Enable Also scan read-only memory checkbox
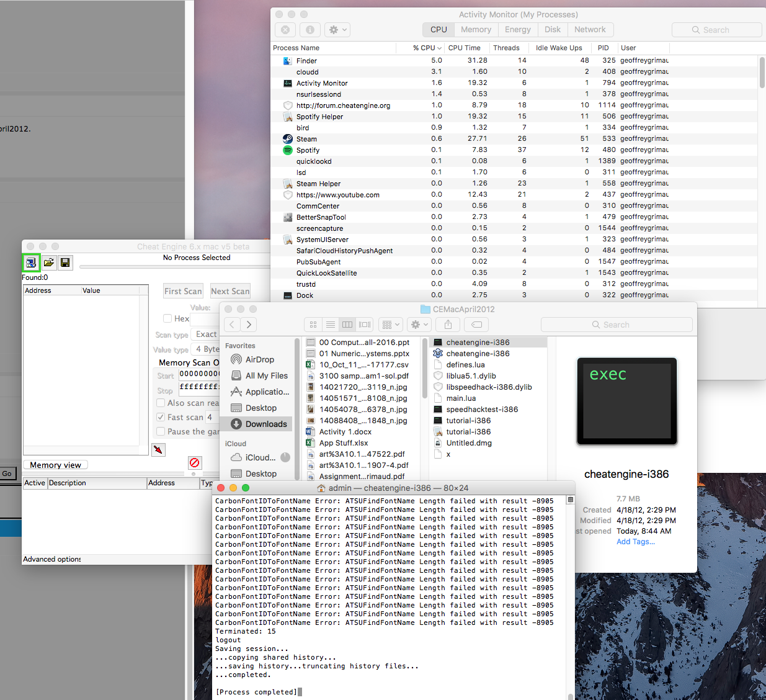Viewport: 766px width, 700px height. pos(161,403)
